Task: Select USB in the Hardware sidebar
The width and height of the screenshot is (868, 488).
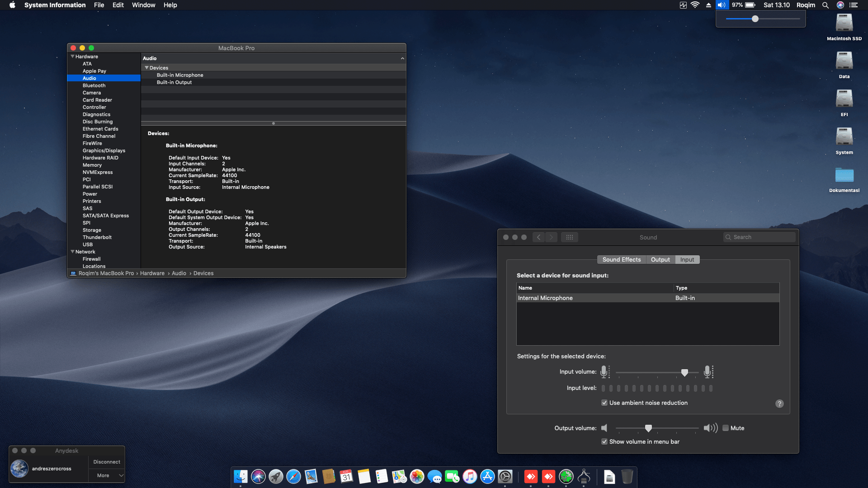Action: pos(104,244)
